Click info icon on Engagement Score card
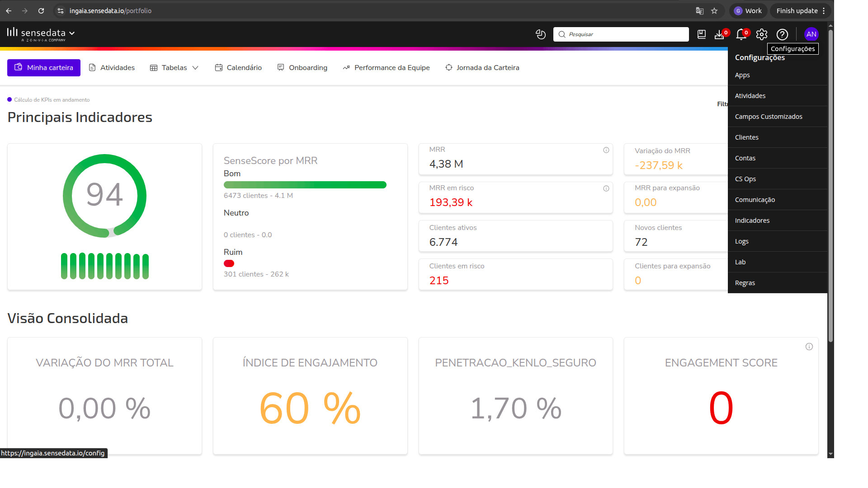 click(x=809, y=347)
